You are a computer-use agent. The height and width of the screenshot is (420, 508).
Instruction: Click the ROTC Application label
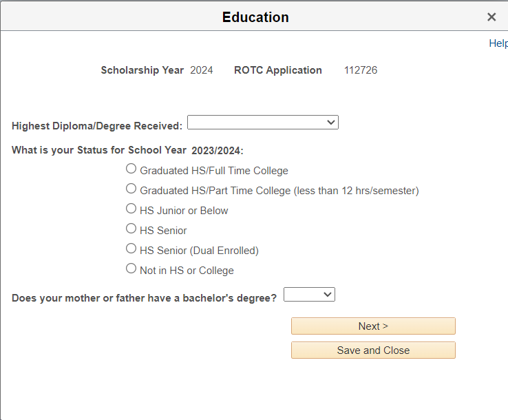click(x=278, y=70)
